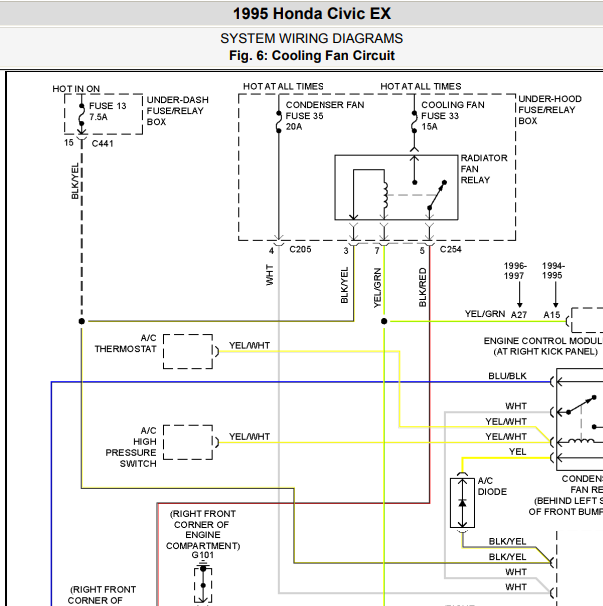
Task: Select connector label "C441"
Action: (102, 143)
